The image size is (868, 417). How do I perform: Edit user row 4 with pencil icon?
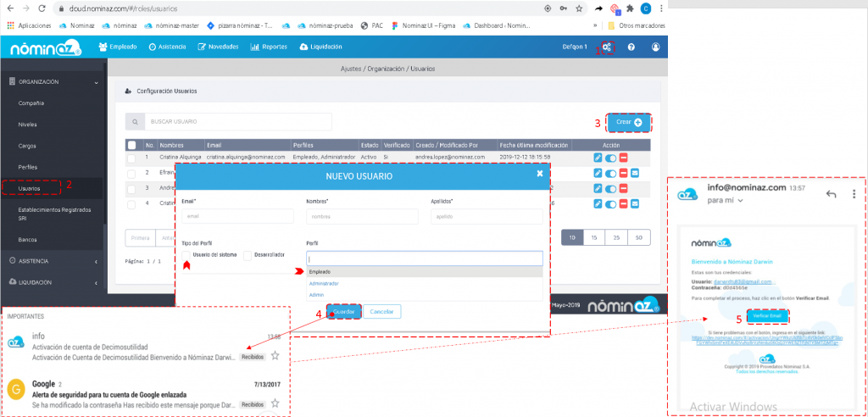click(598, 203)
